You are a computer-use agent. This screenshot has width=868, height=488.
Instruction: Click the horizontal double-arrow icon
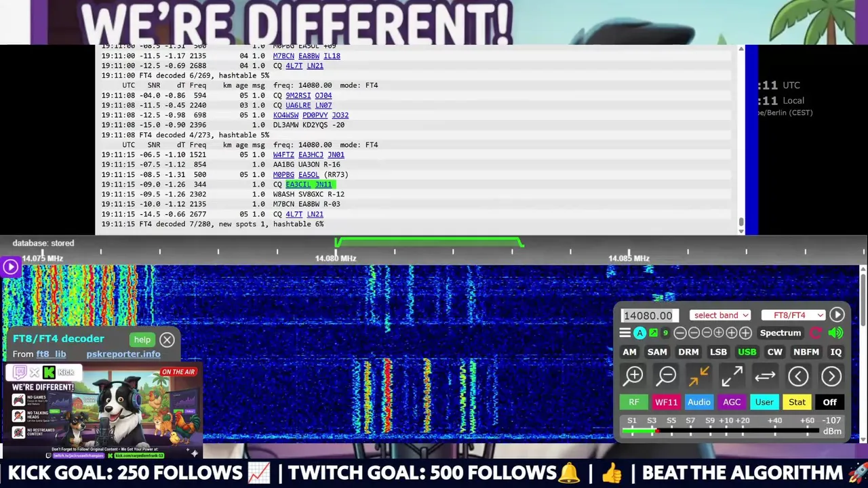tap(765, 375)
